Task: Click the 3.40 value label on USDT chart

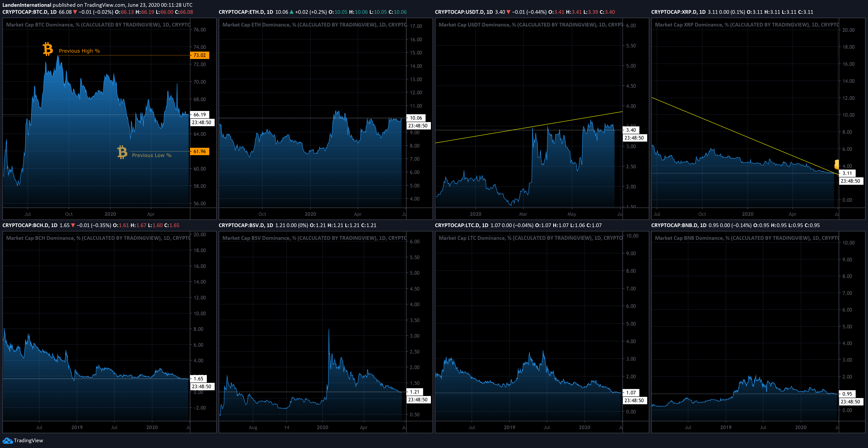Action: point(631,130)
